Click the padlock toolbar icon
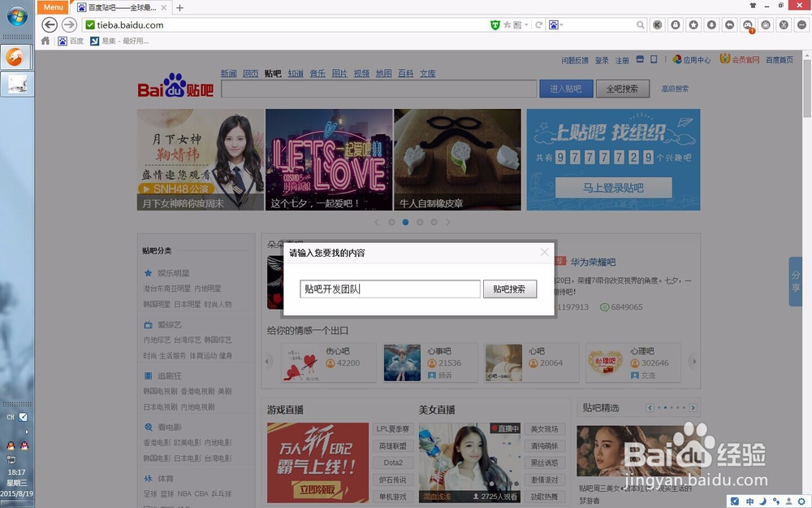 click(676, 25)
